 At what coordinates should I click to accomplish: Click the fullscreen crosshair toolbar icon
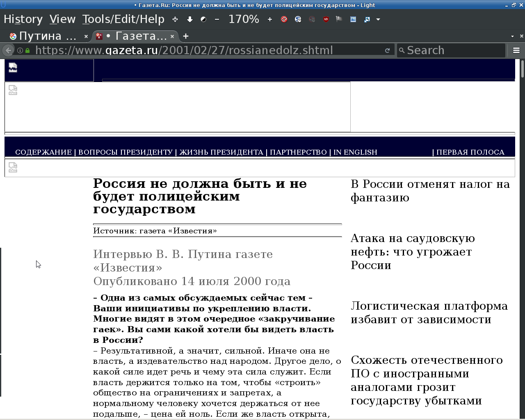(x=175, y=19)
